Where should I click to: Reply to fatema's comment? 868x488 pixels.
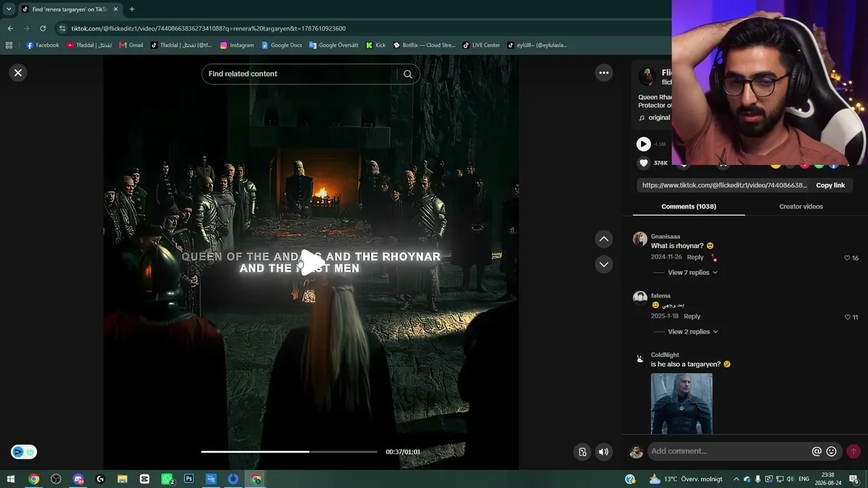[x=692, y=317]
